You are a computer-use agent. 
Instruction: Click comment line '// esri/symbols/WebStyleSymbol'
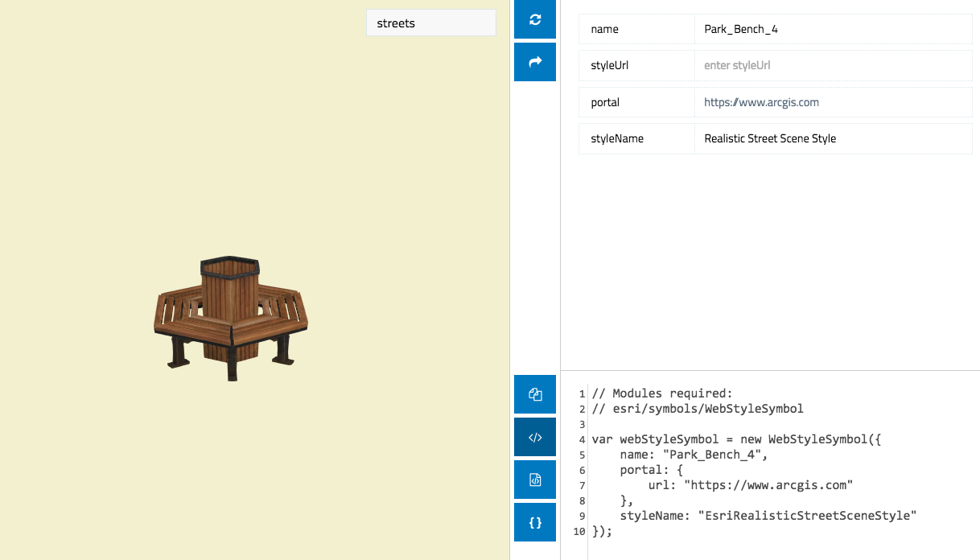pyautogui.click(x=698, y=409)
